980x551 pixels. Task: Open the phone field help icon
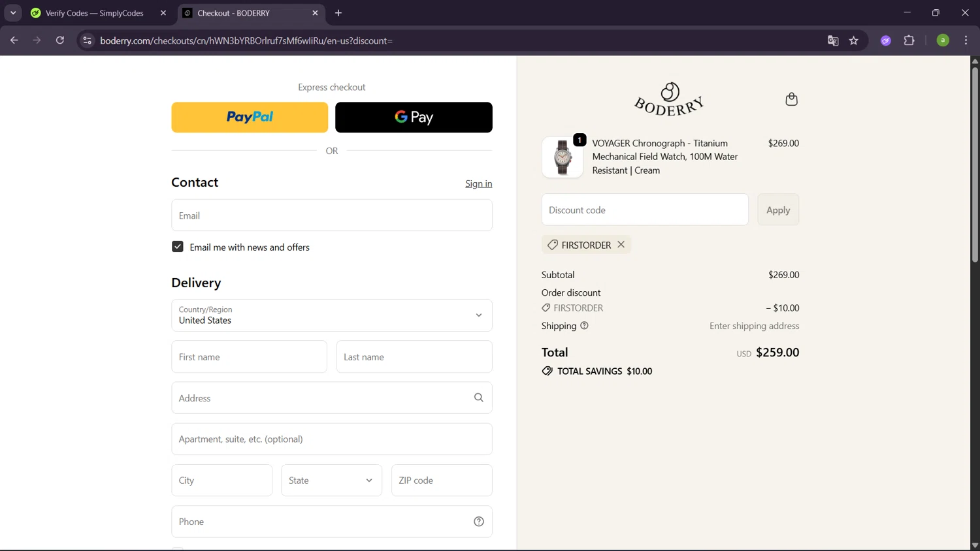(478, 521)
